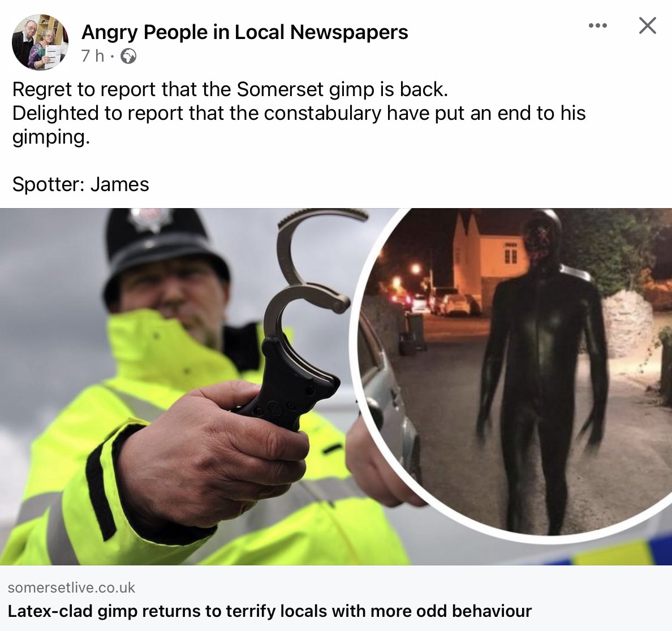Open the somersetlive.co.uk source link
This screenshot has width=672, height=631.
point(71,587)
